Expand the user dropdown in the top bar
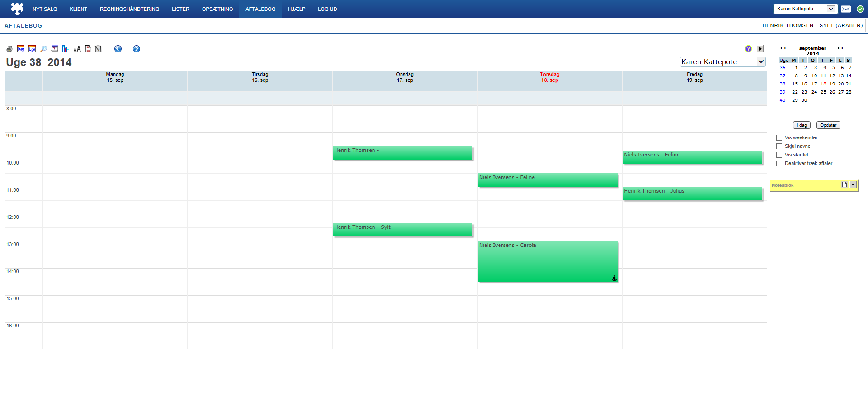 [x=831, y=9]
